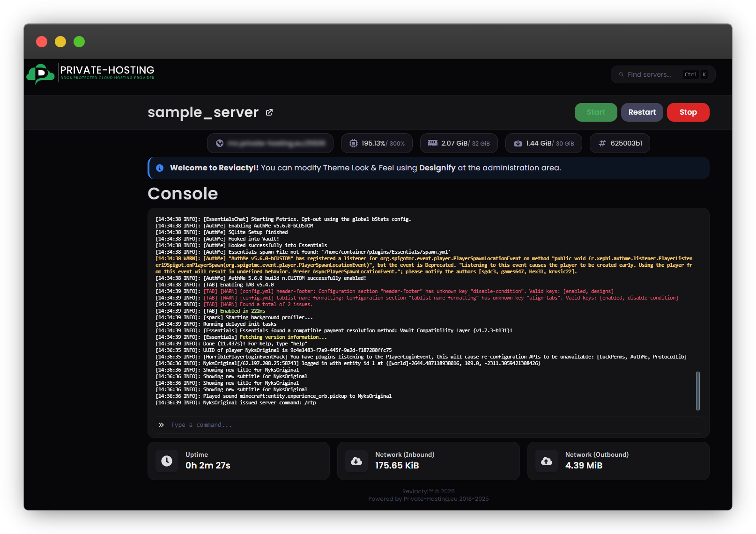This screenshot has height=534, width=756.
Task: Click the command prompt chevrons icon
Action: pos(161,425)
